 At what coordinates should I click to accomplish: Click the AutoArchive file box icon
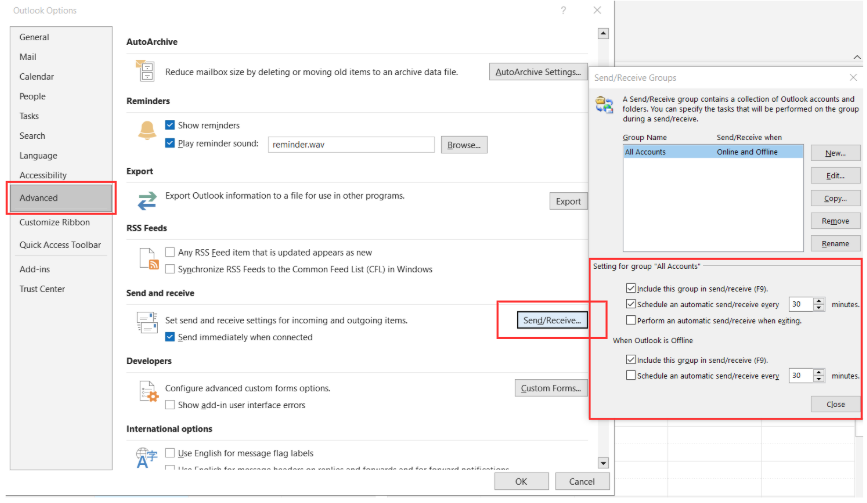point(146,71)
